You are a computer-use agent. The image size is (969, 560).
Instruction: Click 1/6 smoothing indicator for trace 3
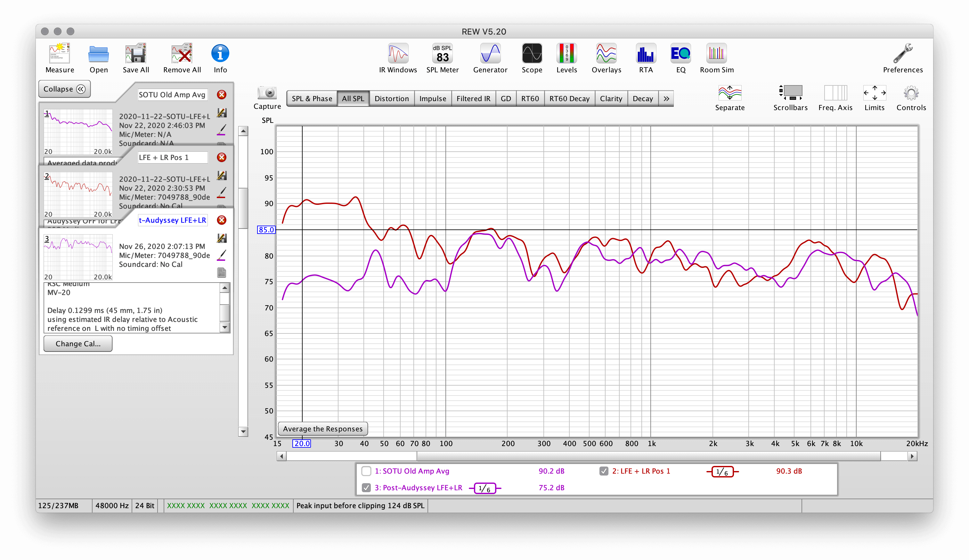485,488
